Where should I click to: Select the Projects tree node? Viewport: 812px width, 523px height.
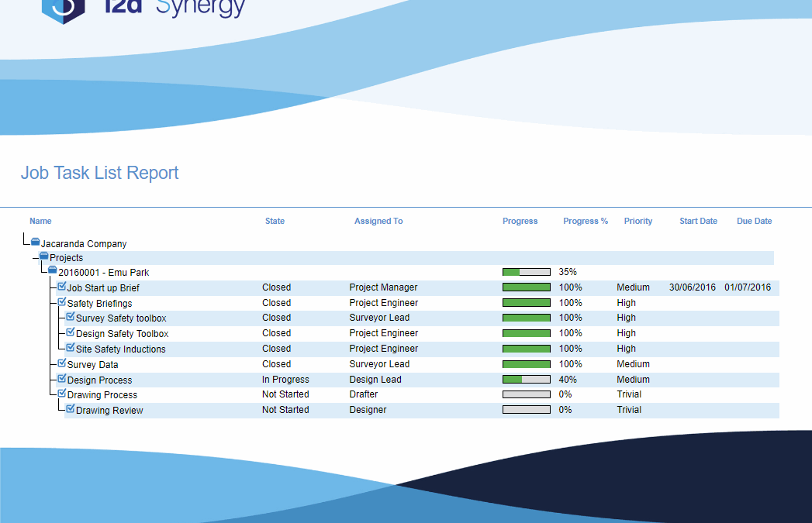click(66, 257)
